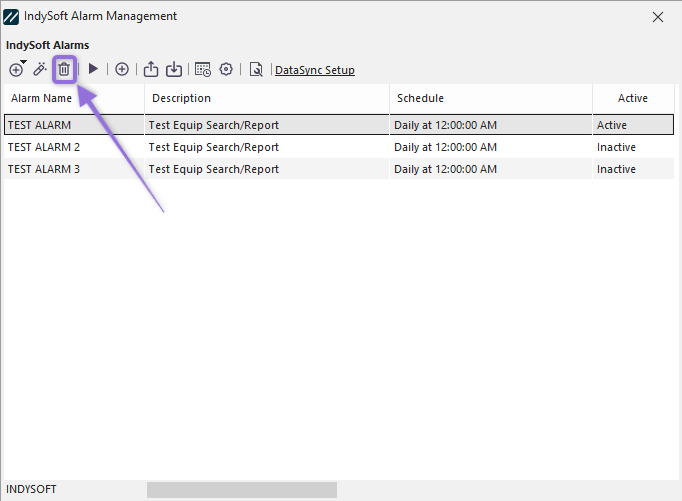This screenshot has height=501, width=682.
Task: Open alarm settings gear icon
Action: pos(226,69)
